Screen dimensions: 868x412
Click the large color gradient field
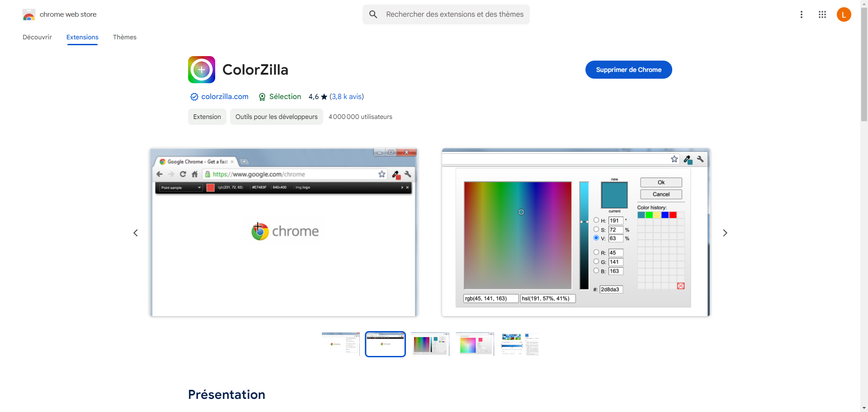coord(518,235)
